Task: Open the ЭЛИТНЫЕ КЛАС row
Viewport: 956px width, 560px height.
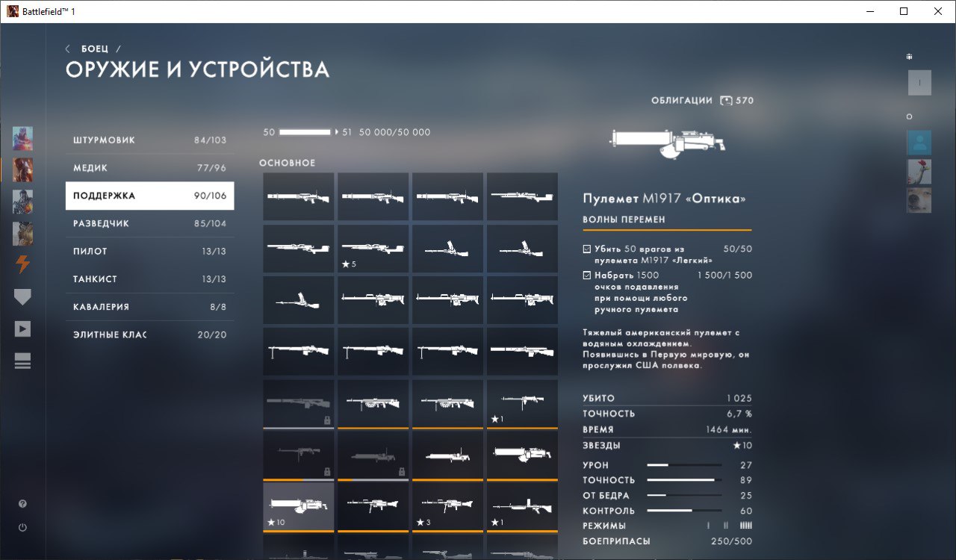Action: coord(149,335)
